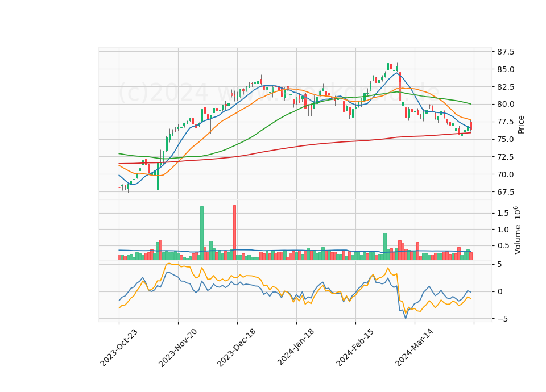The height and width of the screenshot is (392, 546).
Task: Click the 5 oscillator axis value
Action: [x=500, y=265]
